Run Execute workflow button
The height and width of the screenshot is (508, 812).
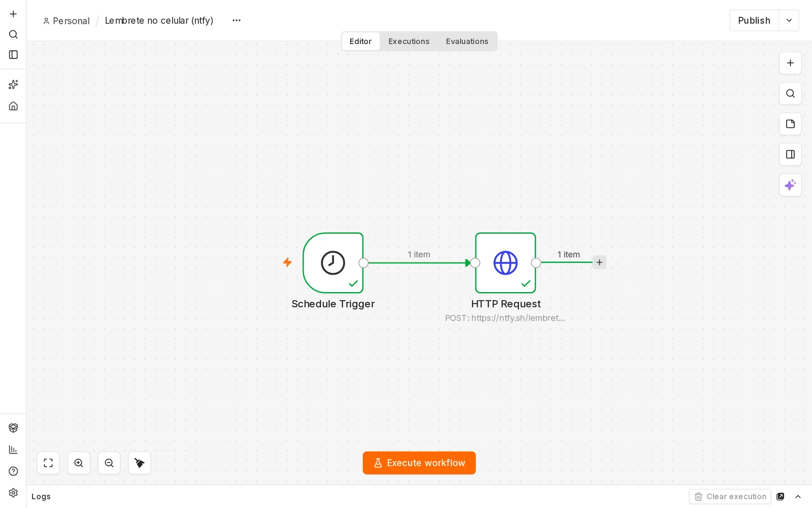click(x=419, y=463)
